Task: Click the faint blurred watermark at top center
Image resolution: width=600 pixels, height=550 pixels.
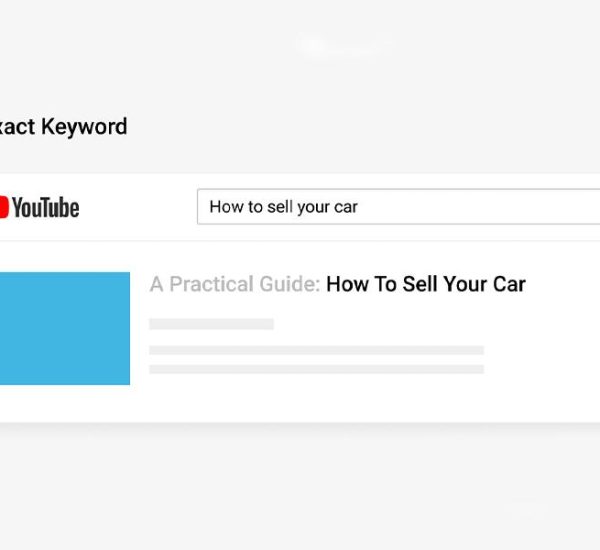Action: (x=345, y=45)
